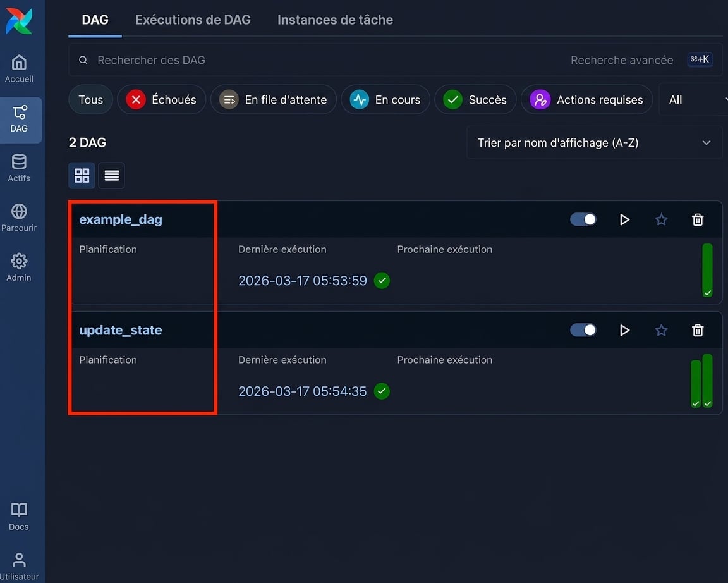This screenshot has width=728, height=583.
Task: Filter DAGs by En cours
Action: [385, 100]
